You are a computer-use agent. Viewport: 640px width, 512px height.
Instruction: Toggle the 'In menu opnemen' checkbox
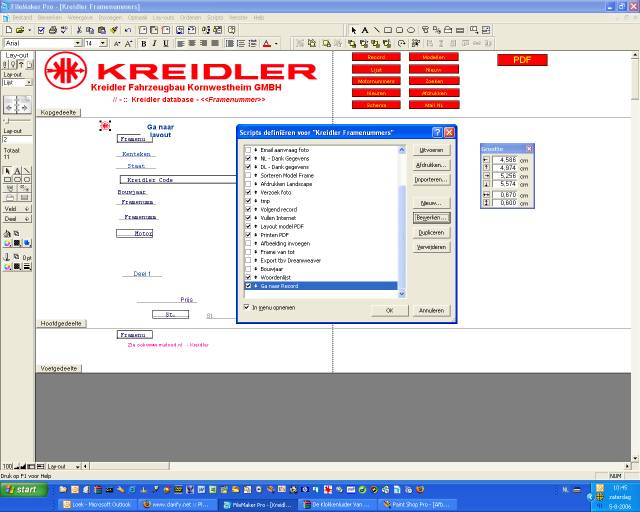pyautogui.click(x=247, y=307)
